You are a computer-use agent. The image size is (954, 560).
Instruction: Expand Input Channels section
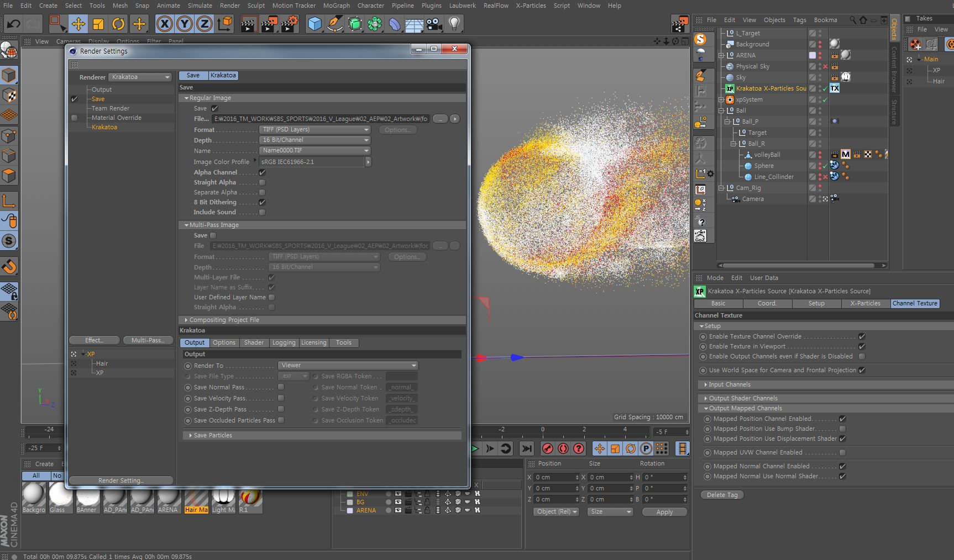[706, 384]
